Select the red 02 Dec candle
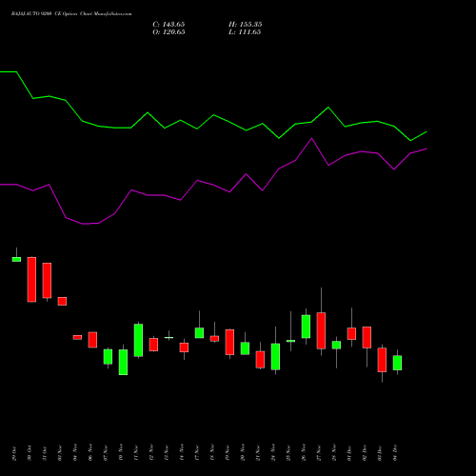Screen dimensions: 476x476 [x=367, y=337]
